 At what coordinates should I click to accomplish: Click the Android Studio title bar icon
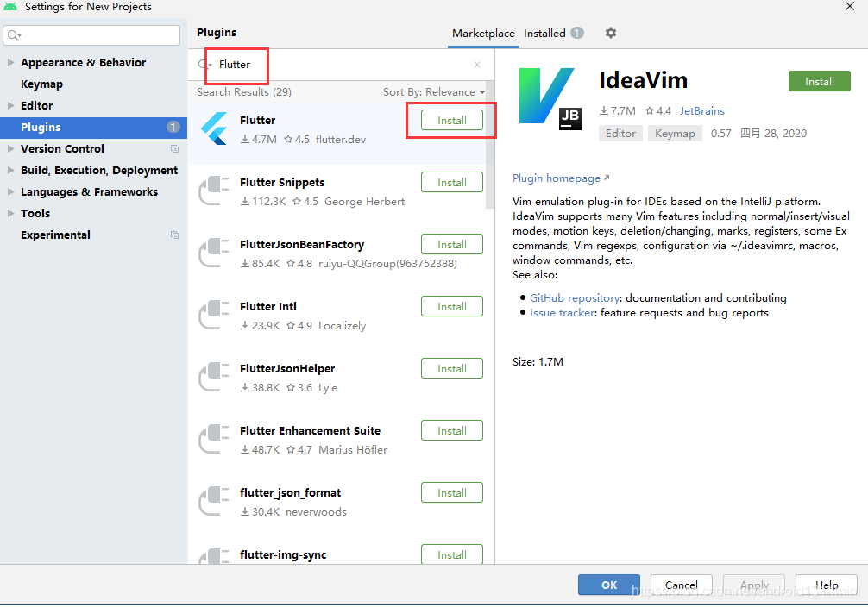pos(10,7)
